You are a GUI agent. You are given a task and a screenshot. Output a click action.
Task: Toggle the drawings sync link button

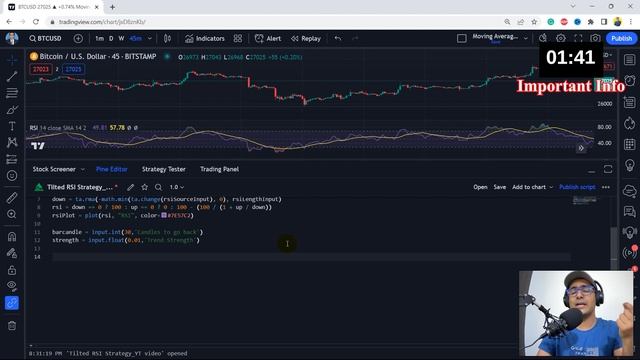point(12,303)
